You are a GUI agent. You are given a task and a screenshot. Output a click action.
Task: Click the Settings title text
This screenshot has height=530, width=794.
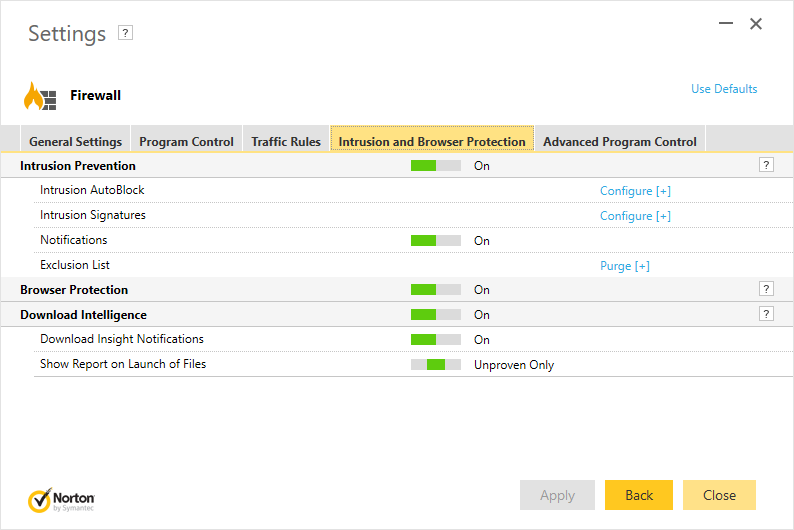click(67, 34)
